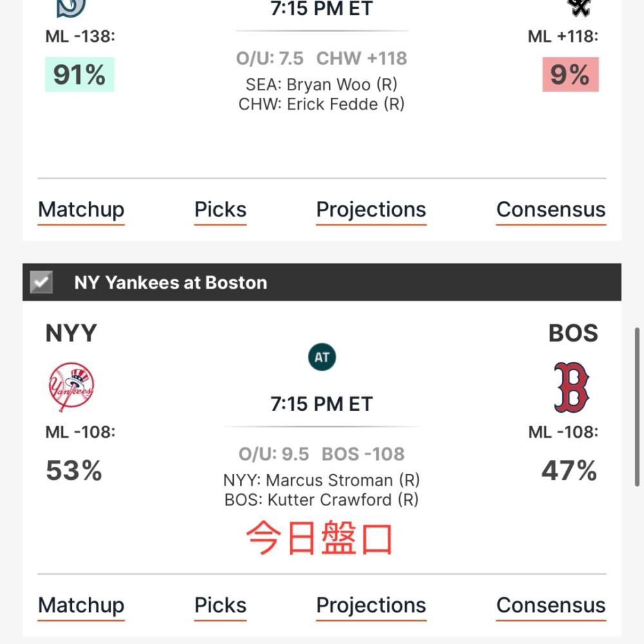Open Projections for Seattle versus White Sox
The height and width of the screenshot is (644, 644).
pyautogui.click(x=372, y=210)
